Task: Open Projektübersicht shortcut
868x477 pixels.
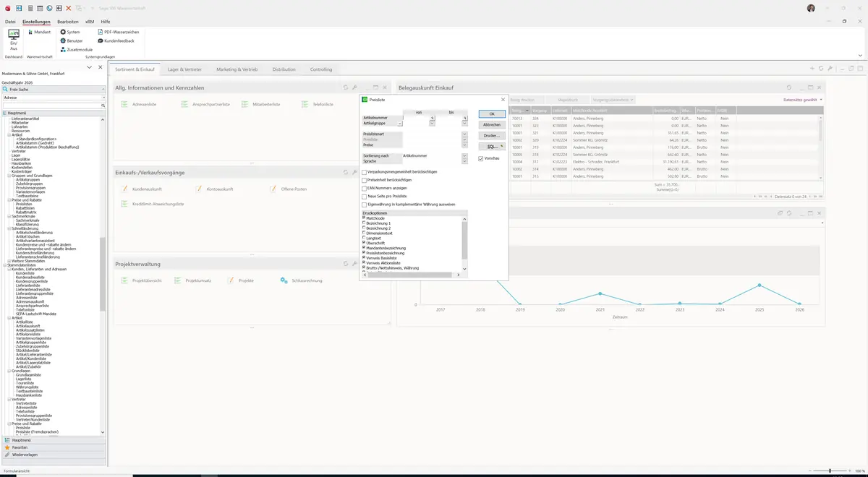Action: [142, 280]
